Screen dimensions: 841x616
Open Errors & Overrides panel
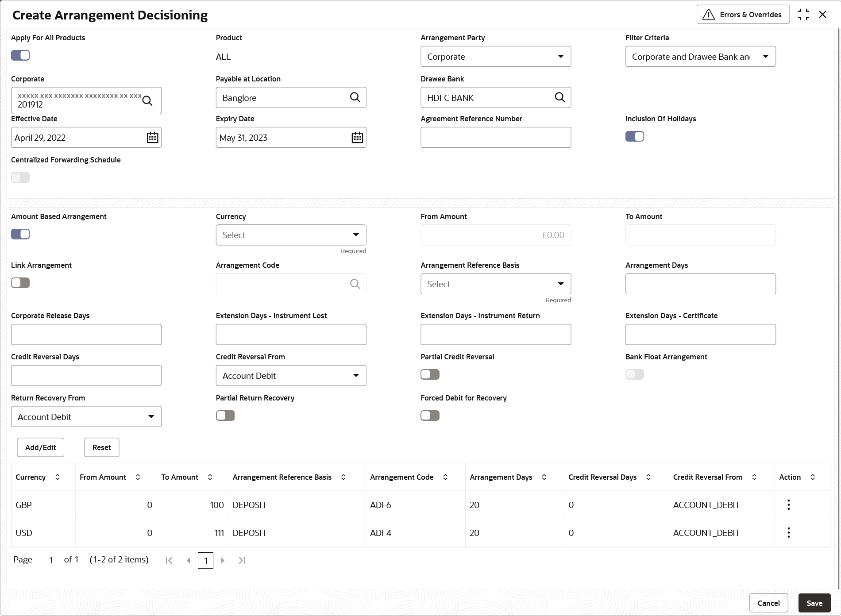[743, 15]
